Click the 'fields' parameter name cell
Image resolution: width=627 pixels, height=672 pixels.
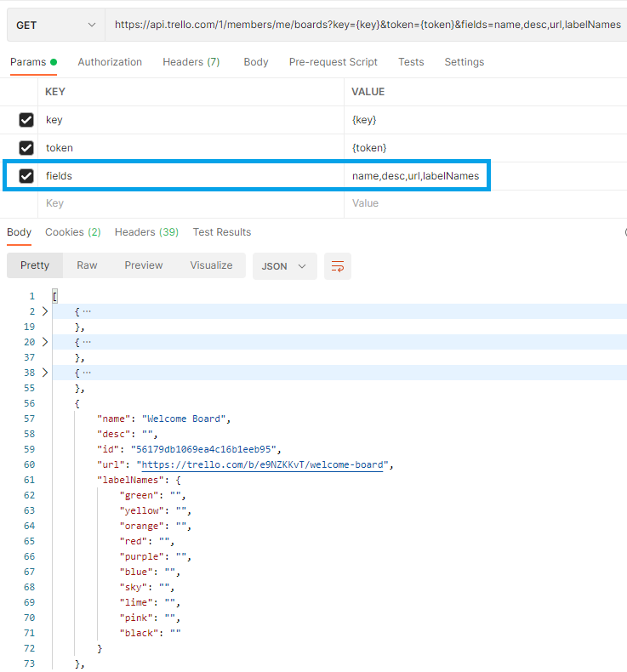coord(191,176)
